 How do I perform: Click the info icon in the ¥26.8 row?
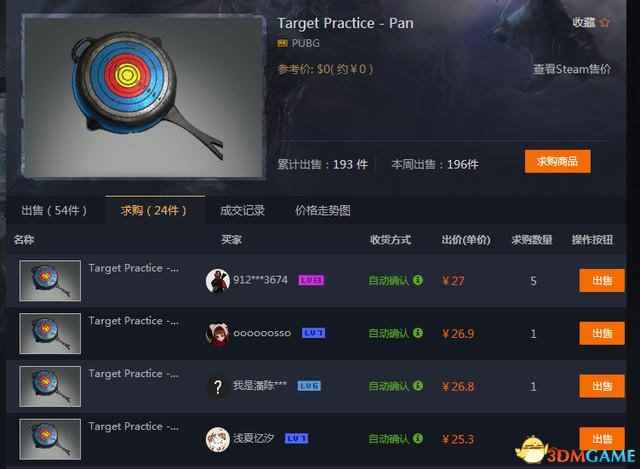(x=418, y=386)
